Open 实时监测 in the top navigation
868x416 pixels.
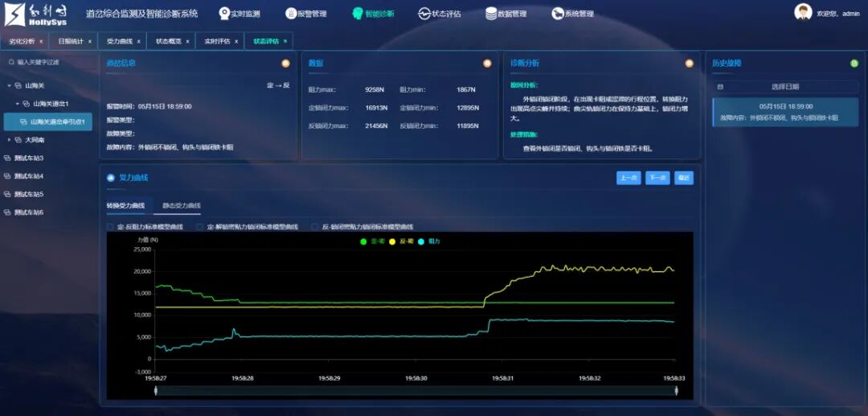pyautogui.click(x=240, y=14)
